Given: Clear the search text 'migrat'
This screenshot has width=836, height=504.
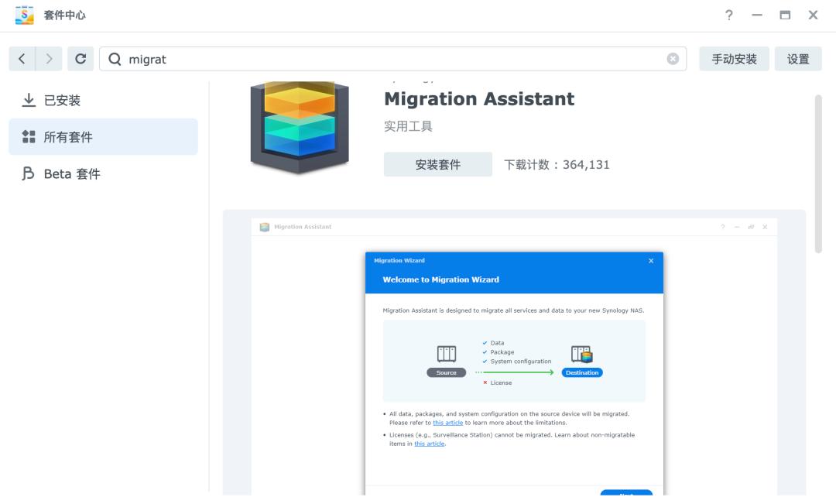Looking at the screenshot, I should click(673, 59).
